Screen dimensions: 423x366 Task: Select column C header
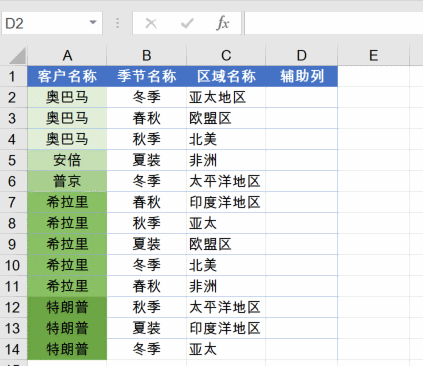point(226,55)
